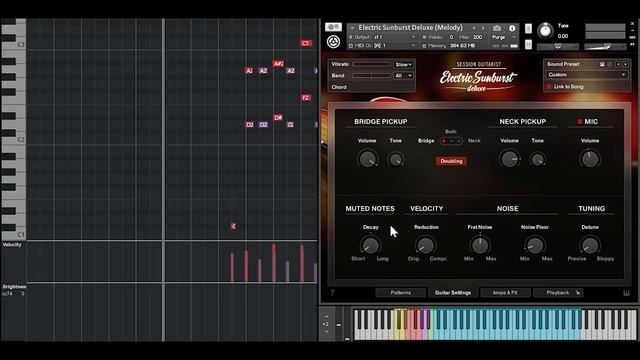The image size is (640, 360).
Task: Open the instrument info icon
Action: [x=512, y=28]
